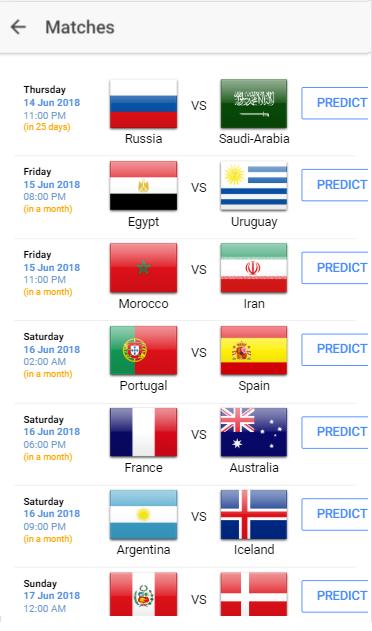The width and height of the screenshot is (372, 631).
Task: Click the France flag
Action: 143,433
